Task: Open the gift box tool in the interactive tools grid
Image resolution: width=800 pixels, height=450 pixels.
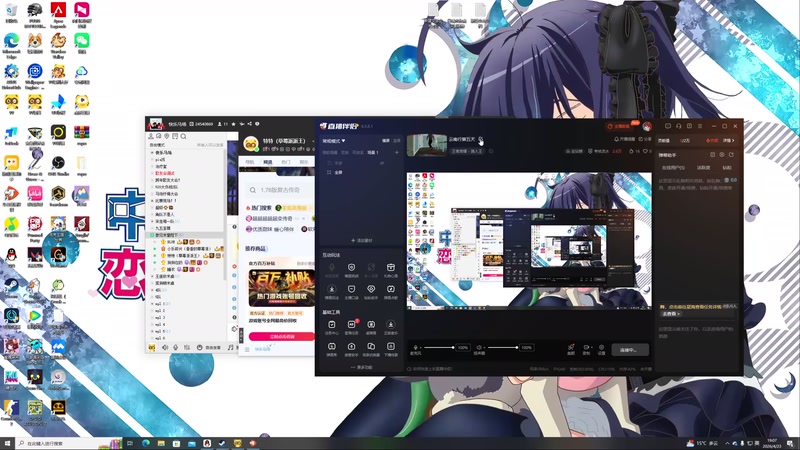Action: [x=391, y=267]
